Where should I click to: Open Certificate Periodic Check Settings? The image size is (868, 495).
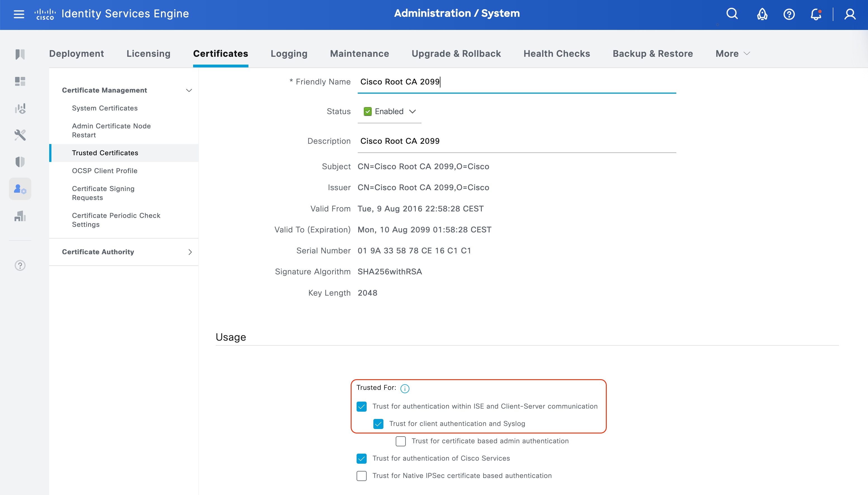click(116, 220)
